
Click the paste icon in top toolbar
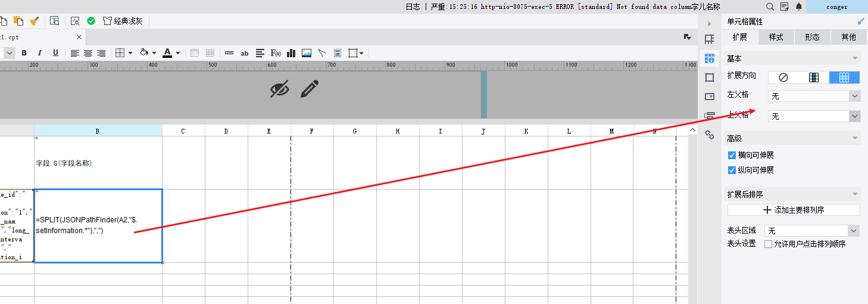(x=18, y=21)
